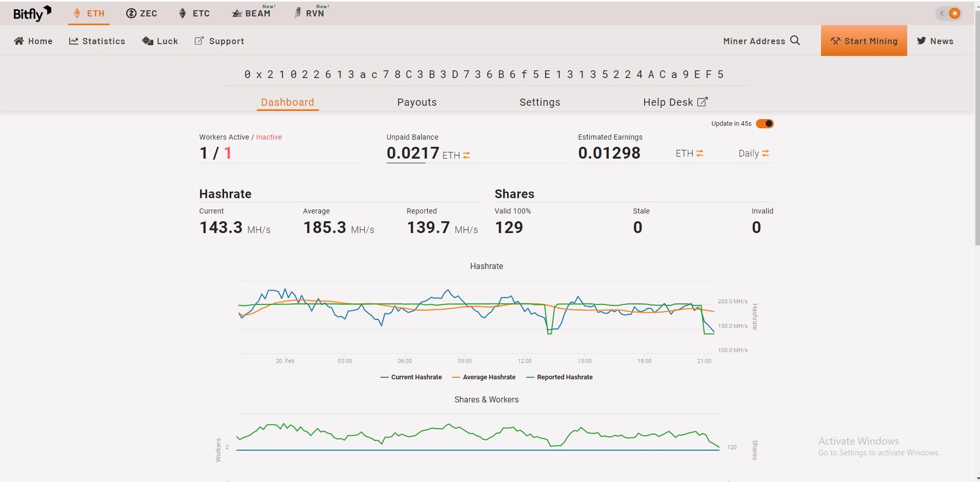Image resolution: width=980 pixels, height=482 pixels.
Task: Click Reported hashrate 139.7 value
Action: coord(428,227)
